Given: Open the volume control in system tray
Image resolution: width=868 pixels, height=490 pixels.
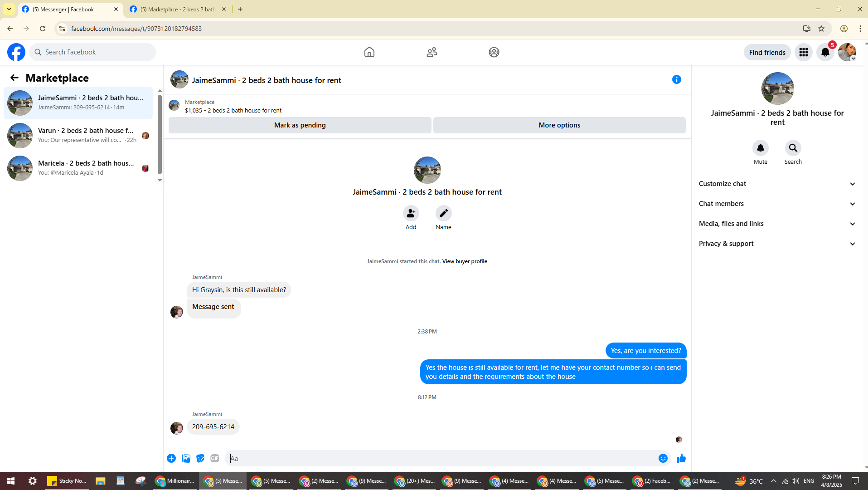Looking at the screenshot, I should point(795,481).
